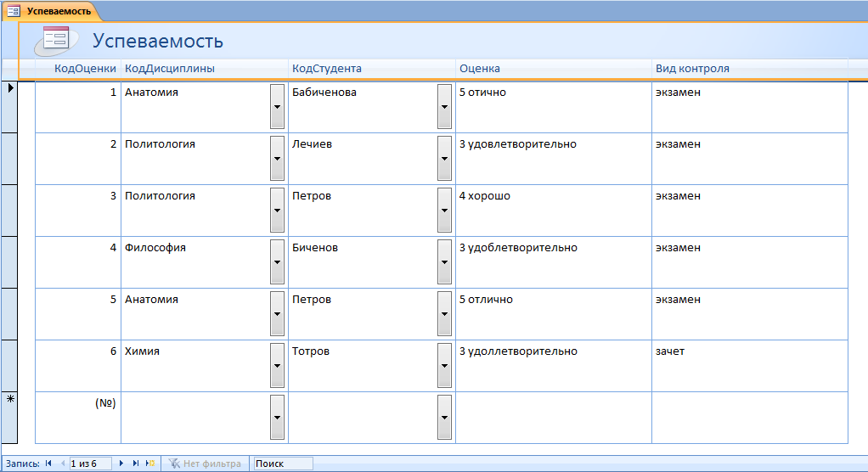Click экзамен cell in Философия row
This screenshot has height=472, width=868.
tap(750, 262)
